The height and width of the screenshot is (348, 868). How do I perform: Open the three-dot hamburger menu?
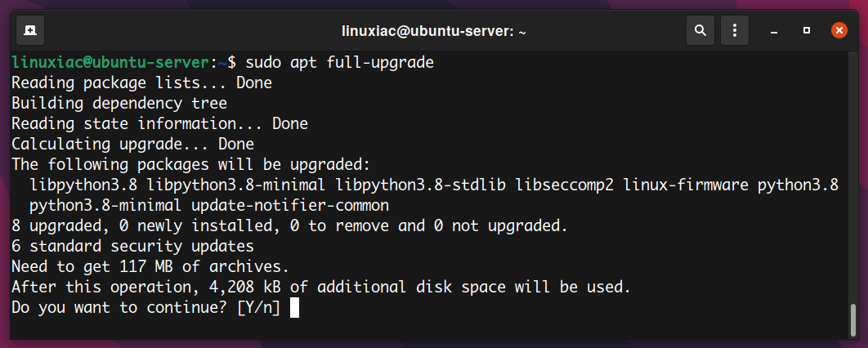tap(734, 30)
